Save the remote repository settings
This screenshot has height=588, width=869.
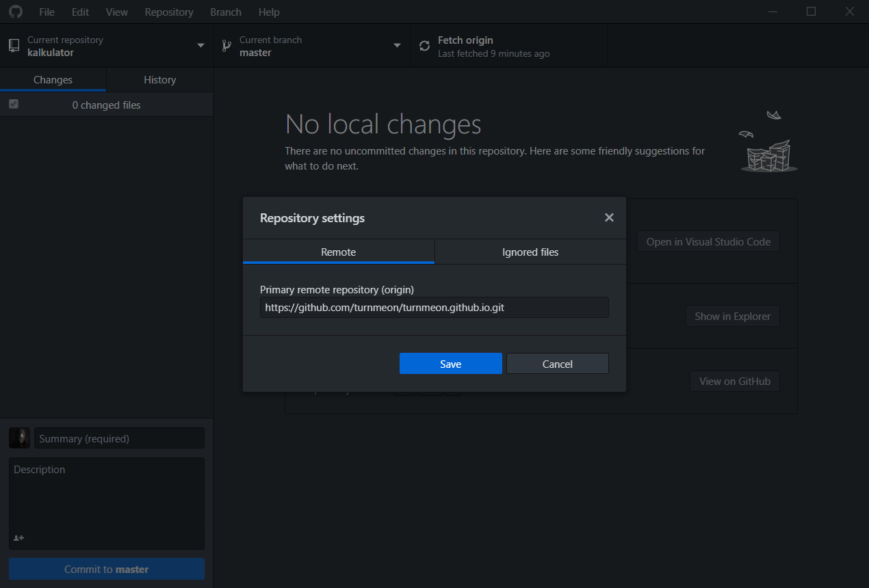click(x=450, y=363)
